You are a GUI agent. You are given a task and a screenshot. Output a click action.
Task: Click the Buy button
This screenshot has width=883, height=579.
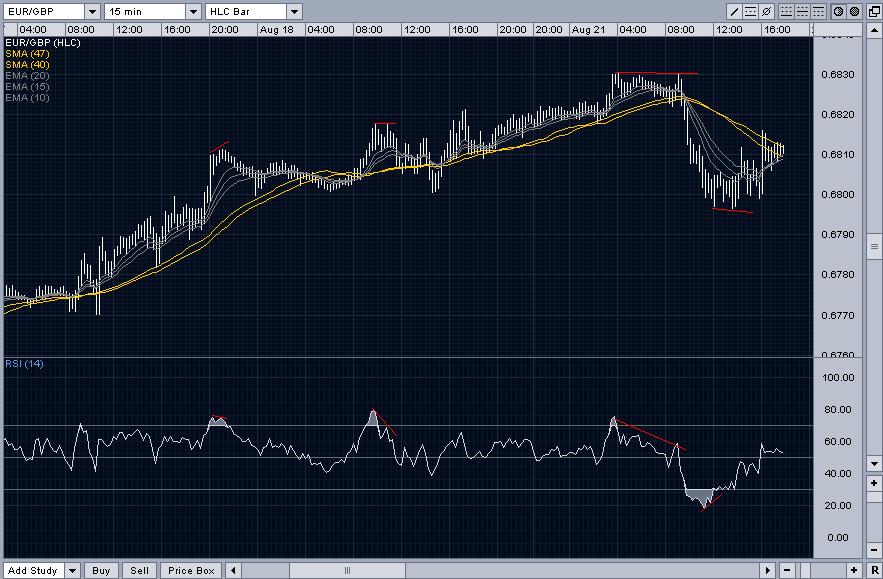(x=101, y=571)
